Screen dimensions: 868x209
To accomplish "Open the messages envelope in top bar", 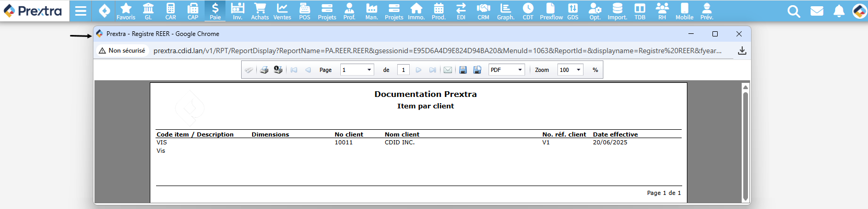I will [x=817, y=11].
